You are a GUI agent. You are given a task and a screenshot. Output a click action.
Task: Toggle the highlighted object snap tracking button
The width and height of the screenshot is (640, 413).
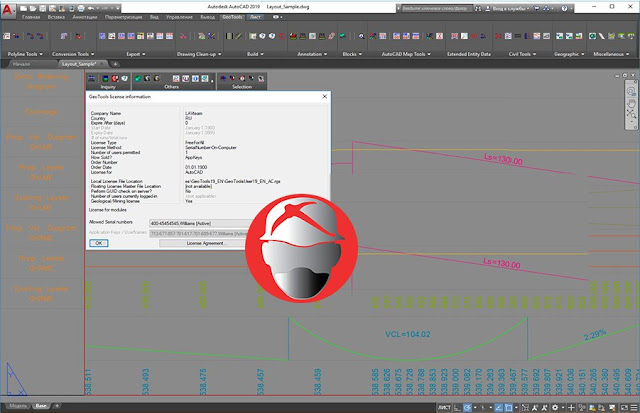499,407
